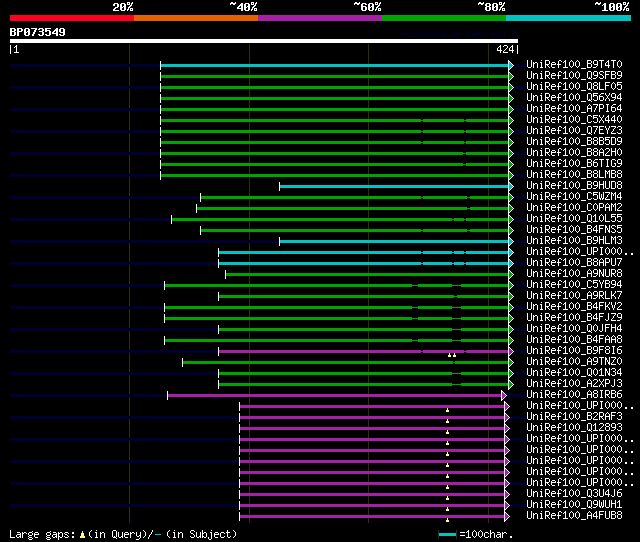Select hit label UniRef100_C5X440
The height and width of the screenshot is (542, 640).
[x=574, y=120]
